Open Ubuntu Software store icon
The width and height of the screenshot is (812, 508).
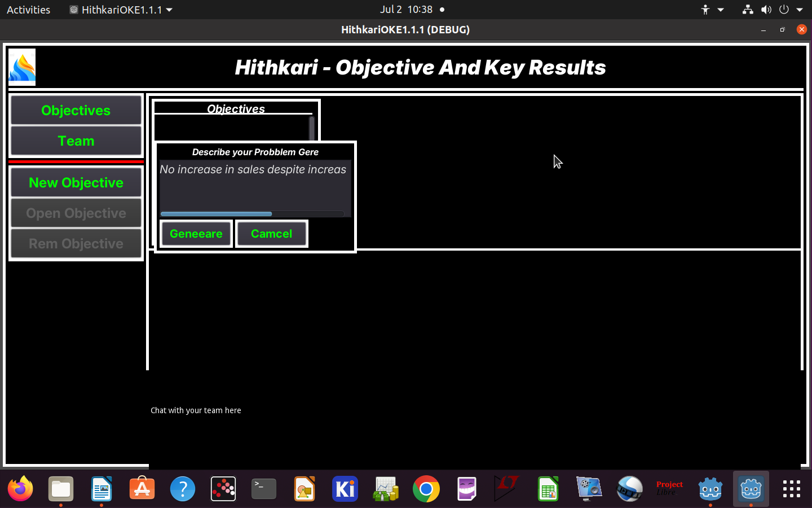[142, 489]
